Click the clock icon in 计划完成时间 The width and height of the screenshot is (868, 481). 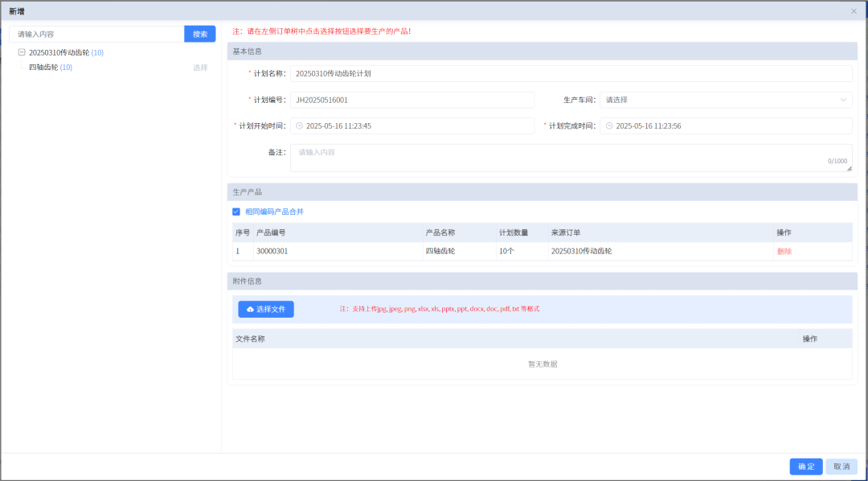pos(609,125)
